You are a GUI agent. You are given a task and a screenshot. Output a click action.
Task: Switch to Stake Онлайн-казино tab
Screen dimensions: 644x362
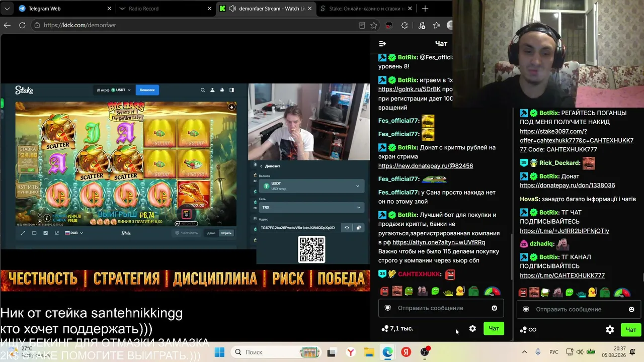(x=366, y=9)
